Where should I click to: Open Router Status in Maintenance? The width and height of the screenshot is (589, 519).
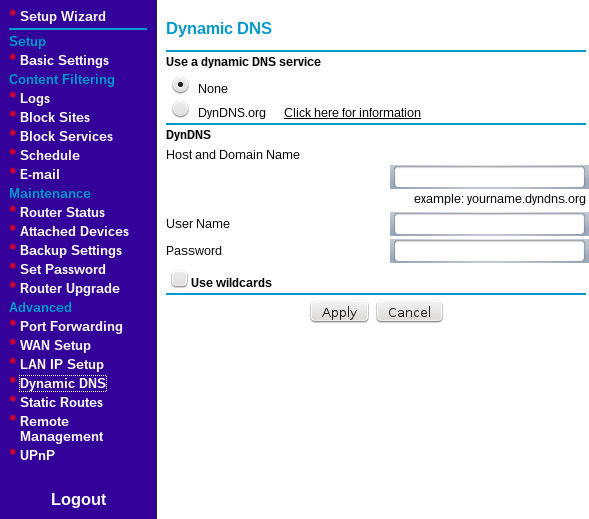point(62,213)
